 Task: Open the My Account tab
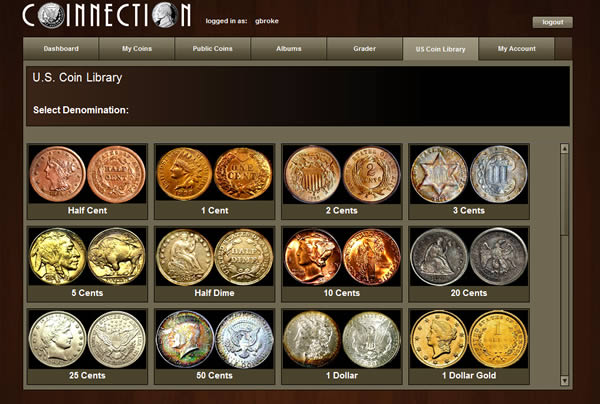pos(516,49)
